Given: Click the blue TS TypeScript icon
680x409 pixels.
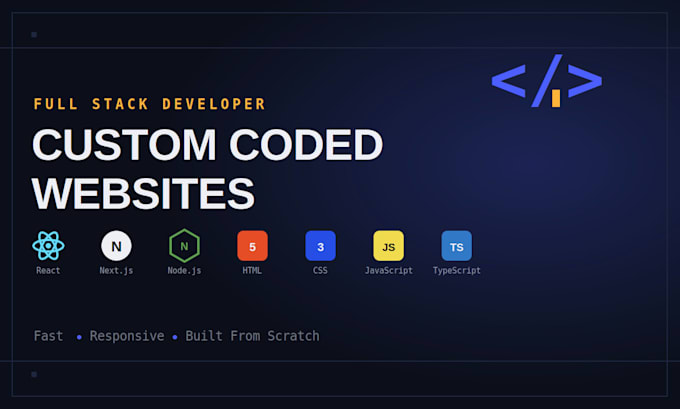Looking at the screenshot, I should pos(457,246).
